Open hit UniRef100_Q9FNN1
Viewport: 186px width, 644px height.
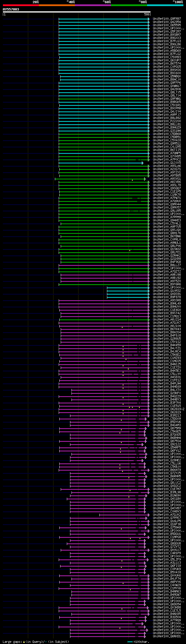tap(167, 99)
